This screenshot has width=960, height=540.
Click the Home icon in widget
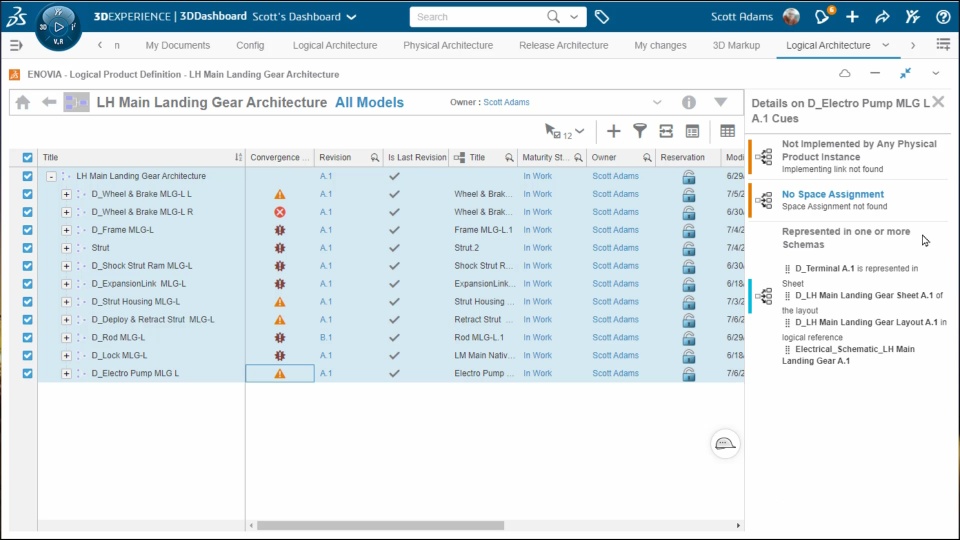(x=23, y=102)
